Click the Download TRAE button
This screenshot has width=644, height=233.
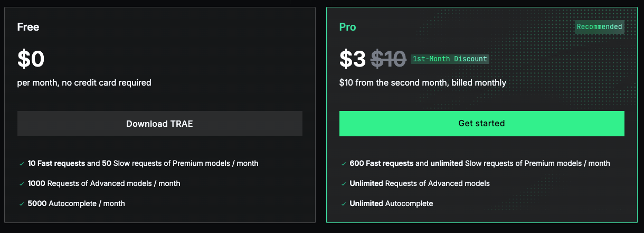(159, 124)
